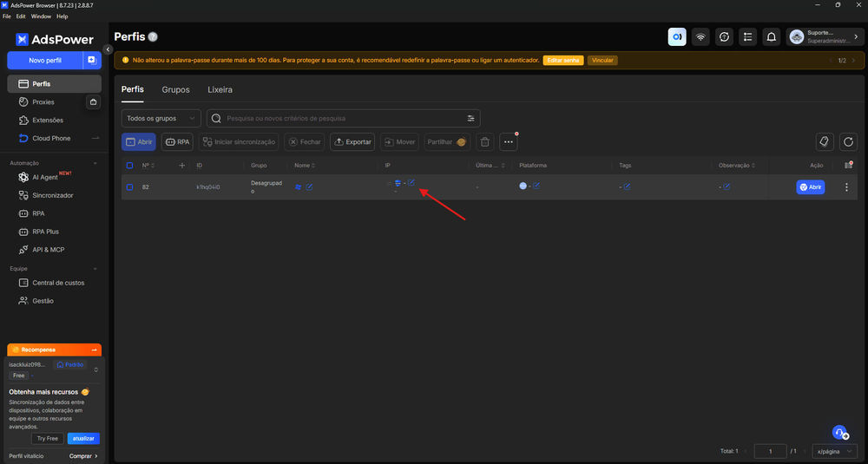Open the Todos os grupos dropdown
Image resolution: width=868 pixels, height=464 pixels.
click(161, 118)
